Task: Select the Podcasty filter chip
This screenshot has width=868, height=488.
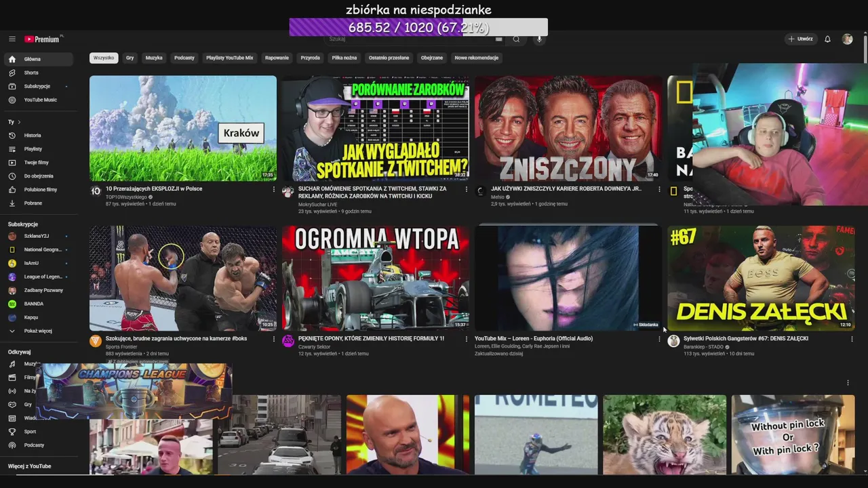Action: (184, 58)
